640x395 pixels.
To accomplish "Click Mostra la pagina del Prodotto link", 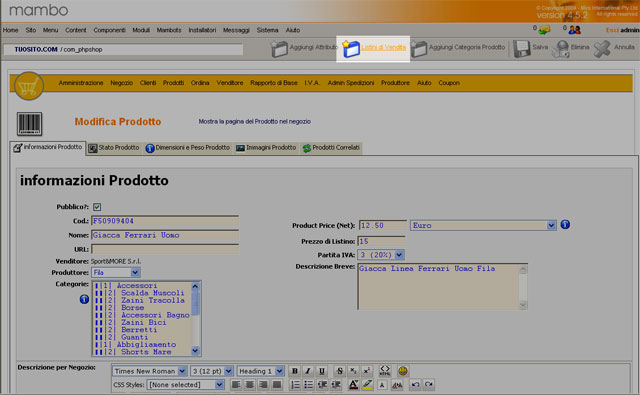I will pos(254,122).
